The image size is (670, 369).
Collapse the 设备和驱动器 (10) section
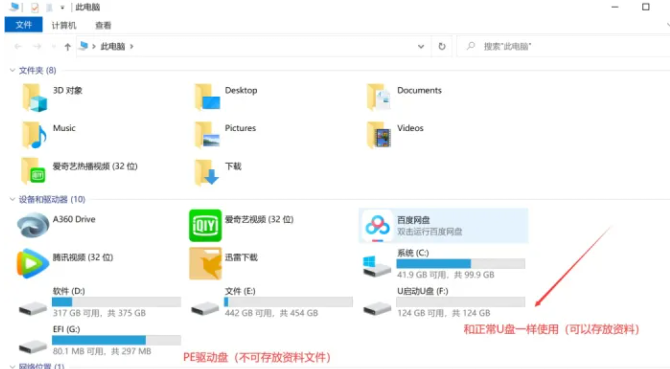coord(12,199)
